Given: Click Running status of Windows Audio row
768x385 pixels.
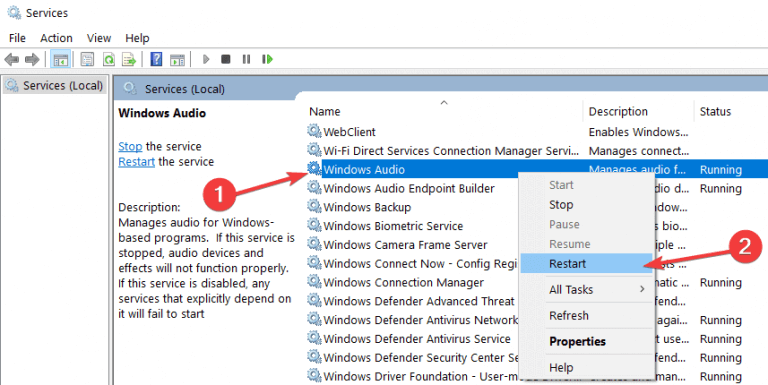Looking at the screenshot, I should [720, 169].
